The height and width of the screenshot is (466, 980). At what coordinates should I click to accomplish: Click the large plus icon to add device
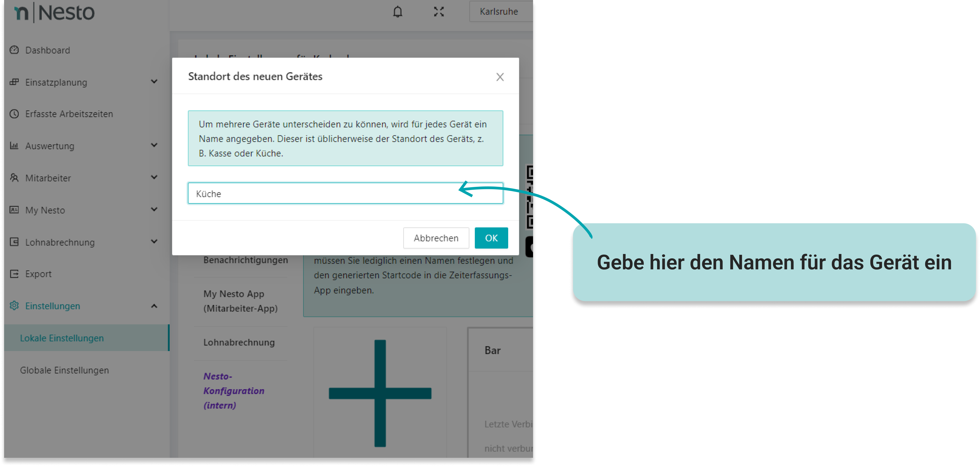click(380, 393)
